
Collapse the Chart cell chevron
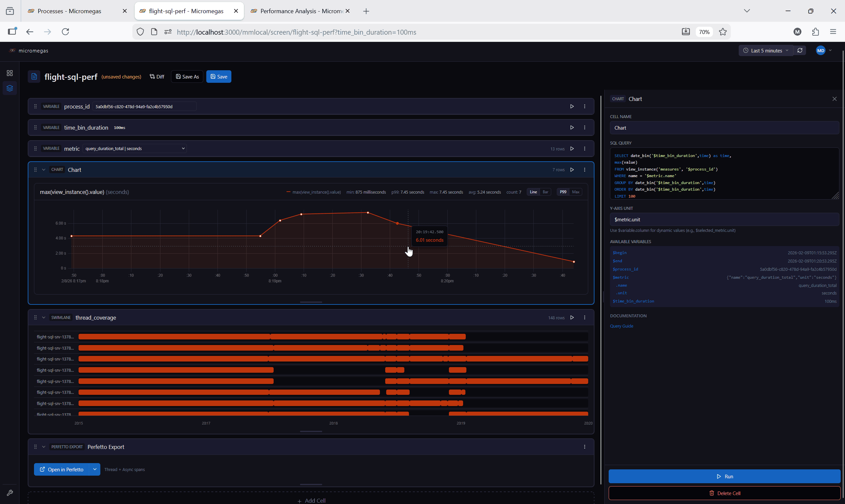[x=44, y=170]
